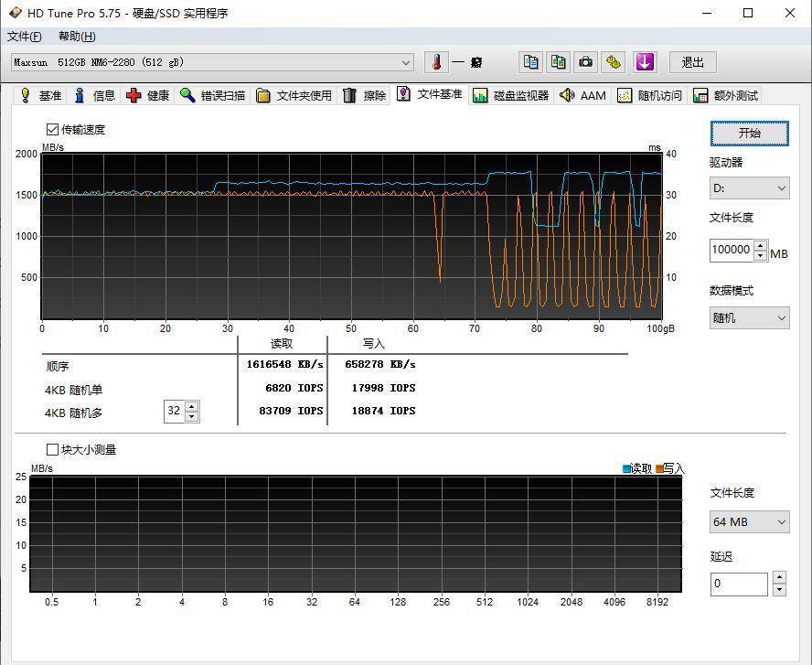
Task: Enable the 块大小测量 checkbox
Action: click(x=52, y=449)
